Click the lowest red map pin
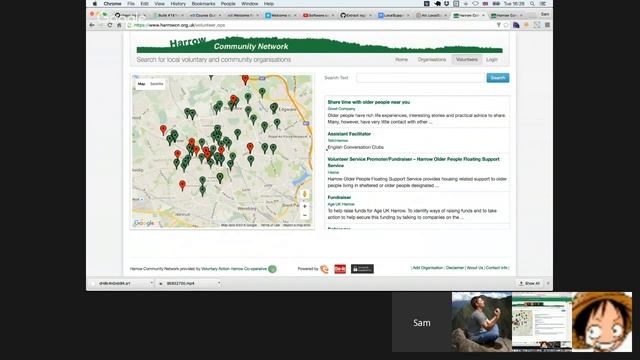This screenshot has height=360, width=640. (x=182, y=185)
